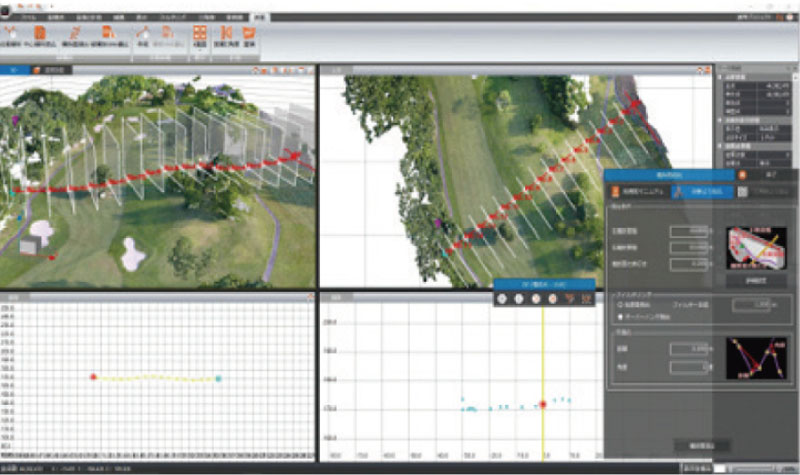This screenshot has width=800, height=475.
Task: Click the small icon at the lower-left graph header's right
Action: (x=310, y=296)
